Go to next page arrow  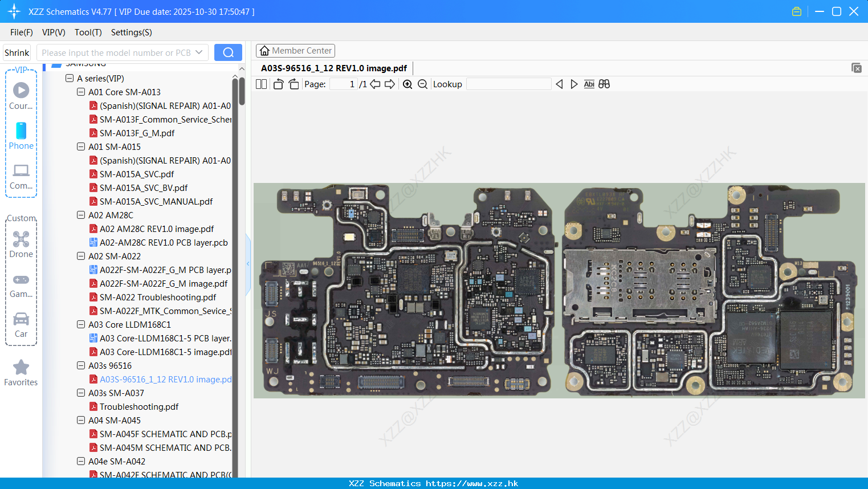[390, 84]
